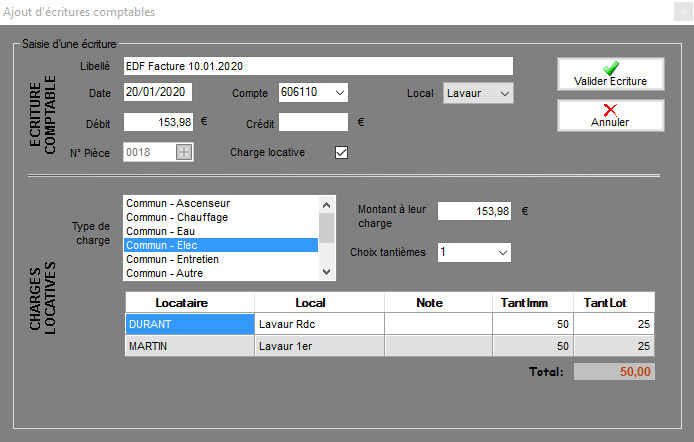Choose Commun - Chauffage charge type

tap(220, 217)
